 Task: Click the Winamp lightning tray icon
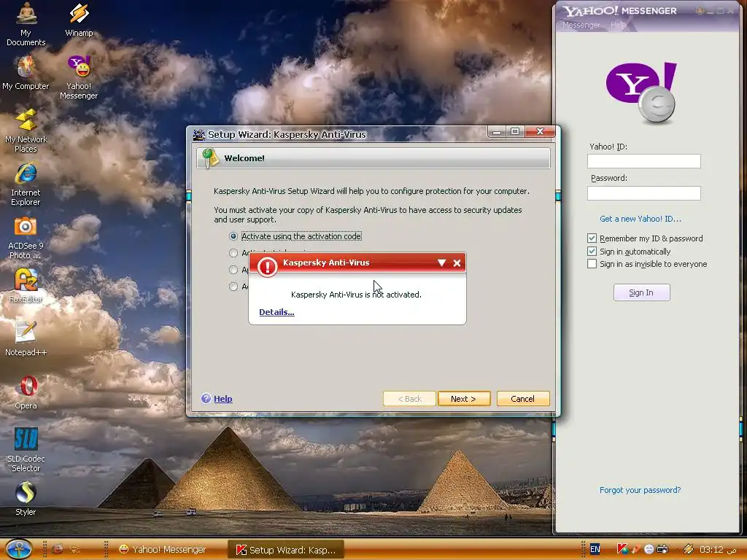click(688, 549)
